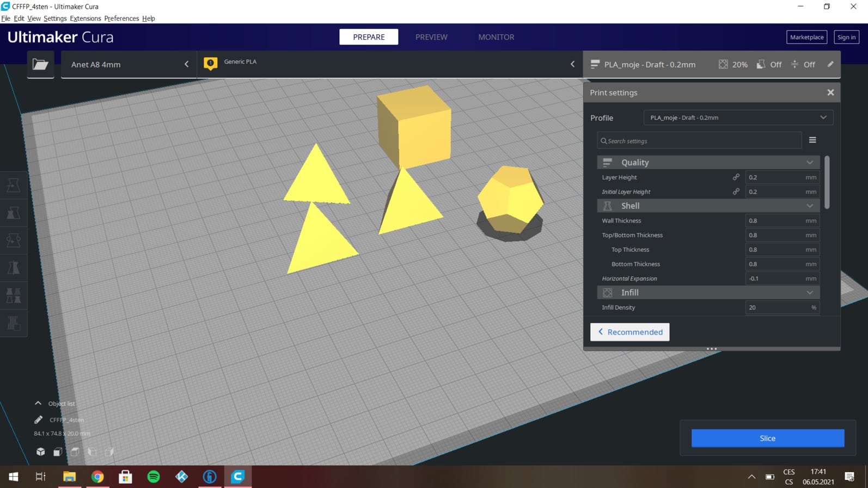Open the Marketplace

[x=807, y=37]
